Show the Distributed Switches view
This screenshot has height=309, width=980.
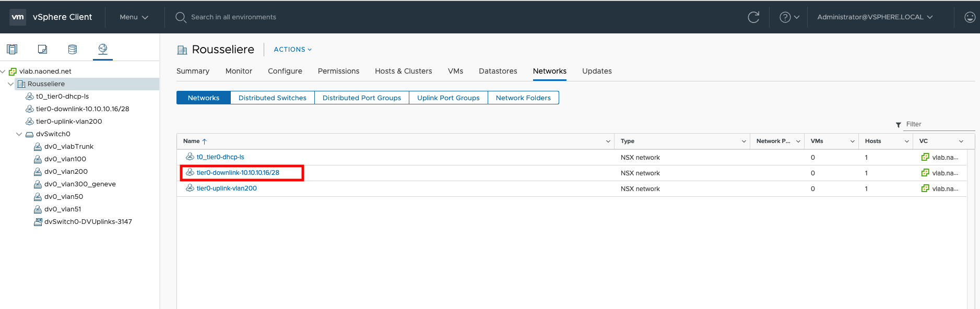pos(272,98)
